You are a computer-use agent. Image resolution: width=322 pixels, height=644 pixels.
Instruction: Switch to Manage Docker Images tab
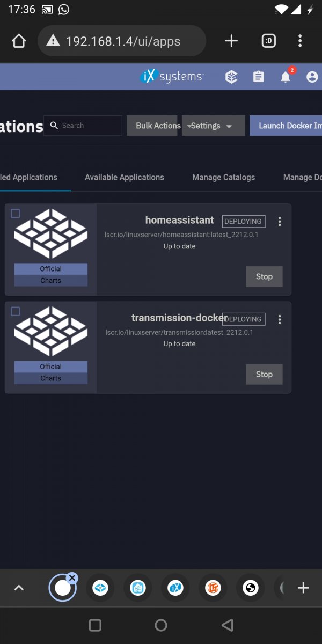(x=302, y=177)
